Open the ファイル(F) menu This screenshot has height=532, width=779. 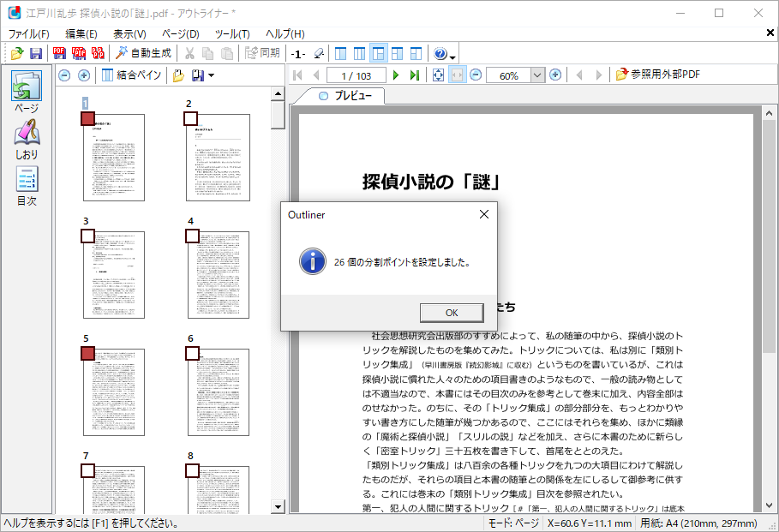[29, 33]
